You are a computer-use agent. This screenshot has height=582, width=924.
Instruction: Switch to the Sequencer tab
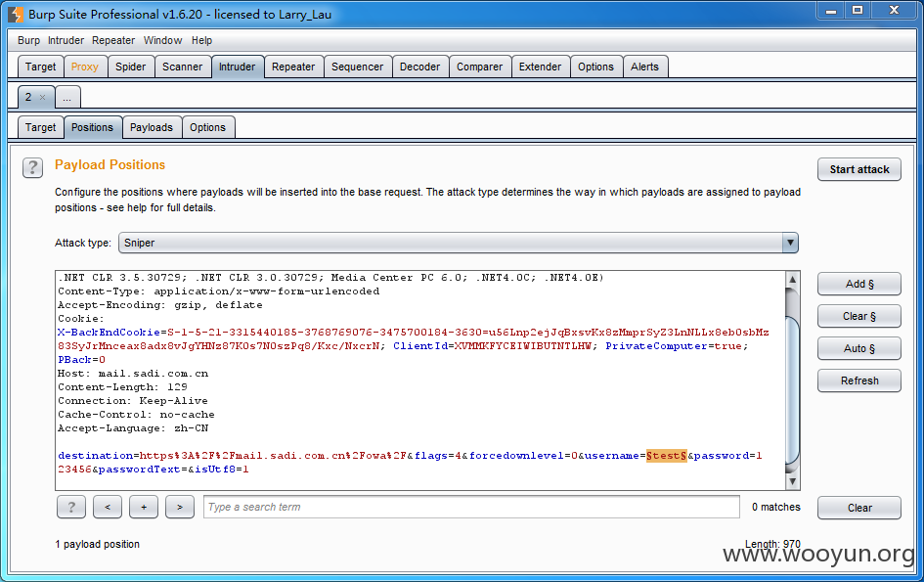click(x=357, y=67)
